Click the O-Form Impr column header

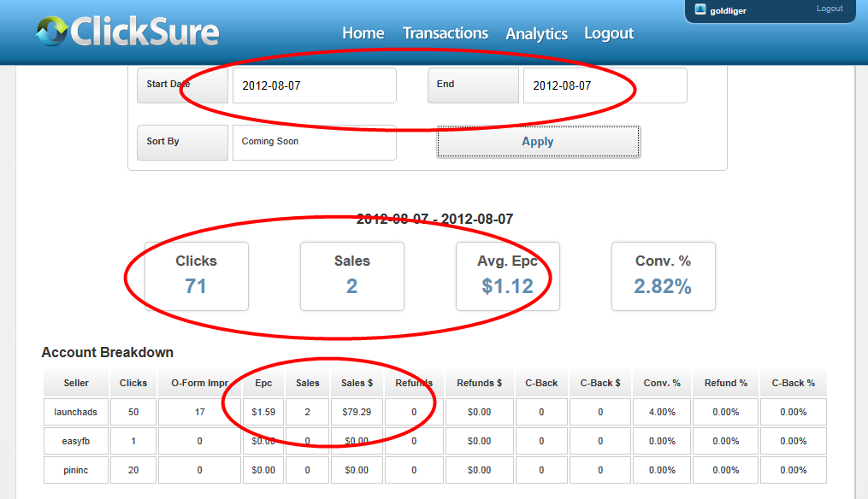point(200,383)
